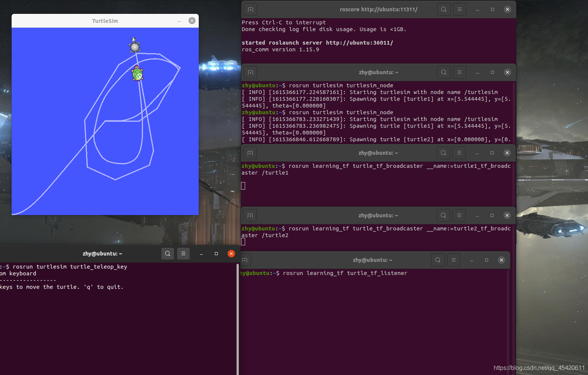
Task: Open new tab in turtlesim_node terminal
Action: click(x=250, y=72)
